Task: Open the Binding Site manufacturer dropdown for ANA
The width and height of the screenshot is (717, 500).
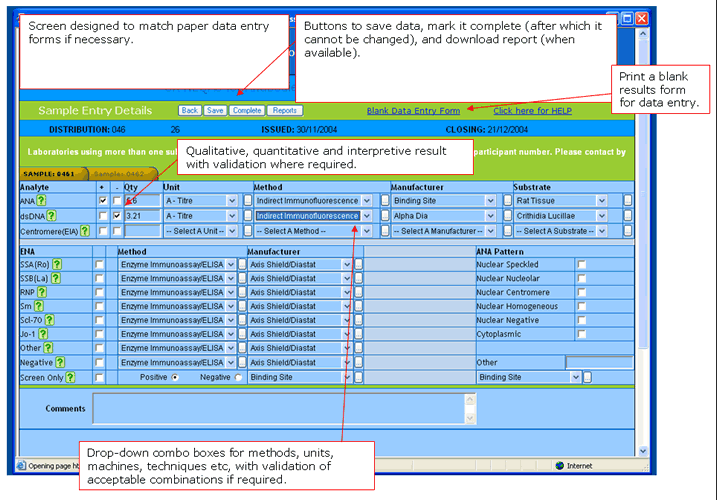Action: point(490,200)
